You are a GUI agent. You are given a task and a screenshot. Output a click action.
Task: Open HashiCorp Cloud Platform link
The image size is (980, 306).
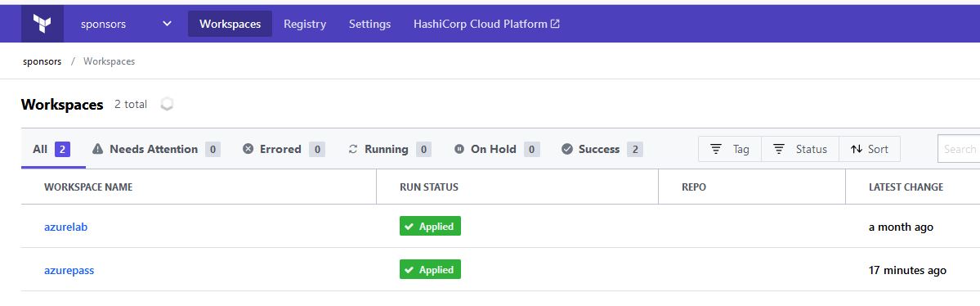[x=486, y=24]
